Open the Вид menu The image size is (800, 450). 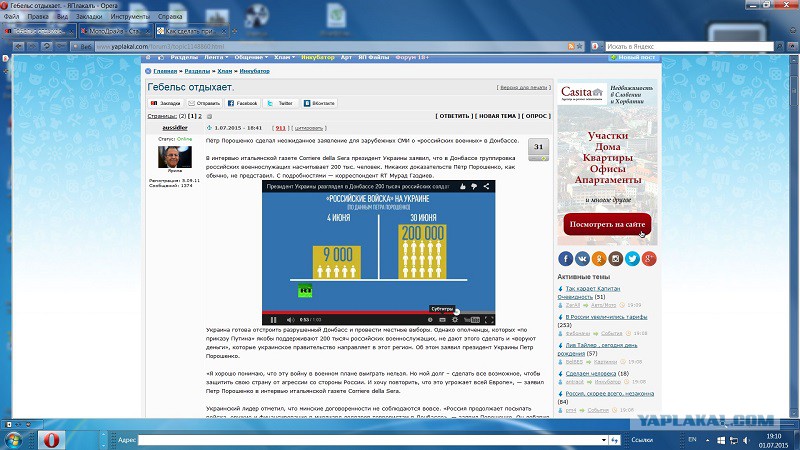62,16
